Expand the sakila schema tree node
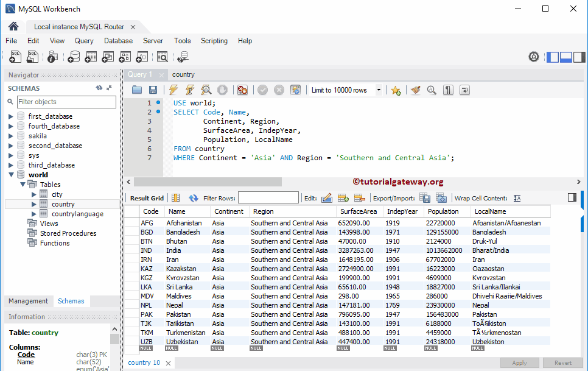Screen dimensions: 588x371 pos(11,136)
